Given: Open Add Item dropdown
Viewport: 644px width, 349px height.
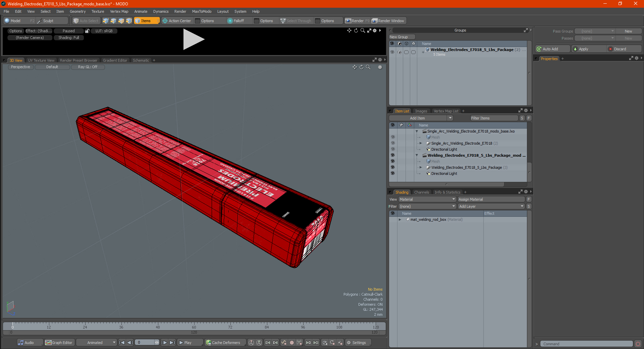Looking at the screenshot, I should point(450,118).
